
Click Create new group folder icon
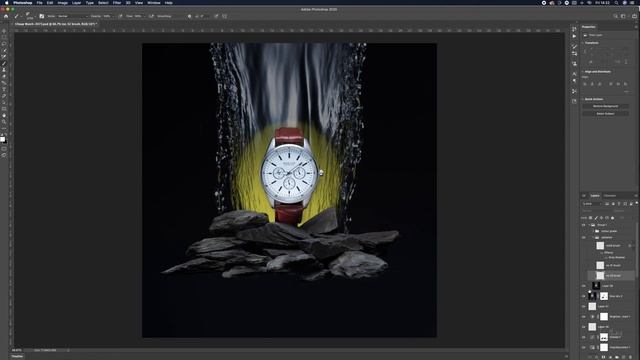tap(617, 357)
